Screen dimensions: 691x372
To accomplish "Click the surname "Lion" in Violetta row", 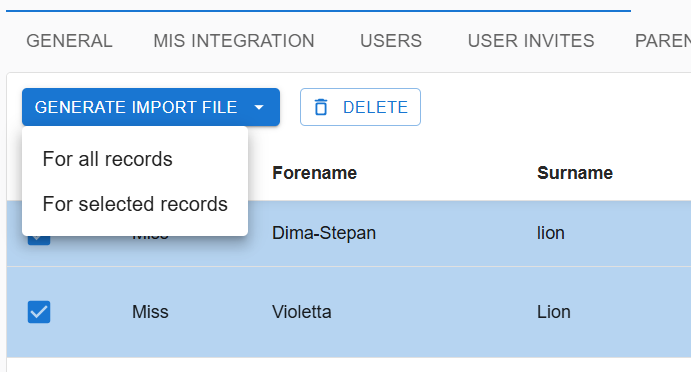I will tap(554, 312).
